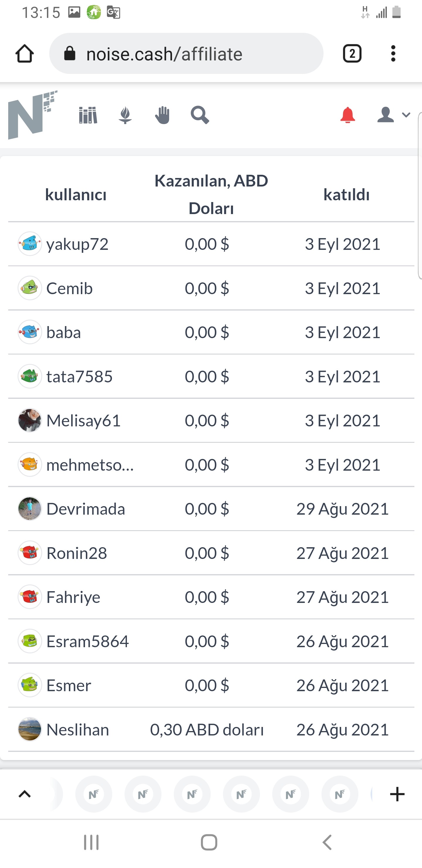Click Devrimada's avatar photo
This screenshot has width=422, height=868.
(x=30, y=509)
